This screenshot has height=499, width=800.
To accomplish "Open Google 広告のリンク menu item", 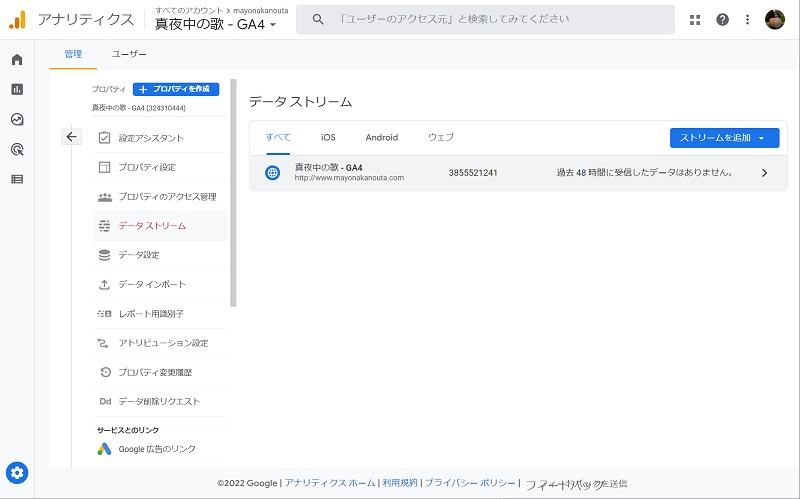I will tap(160, 449).
